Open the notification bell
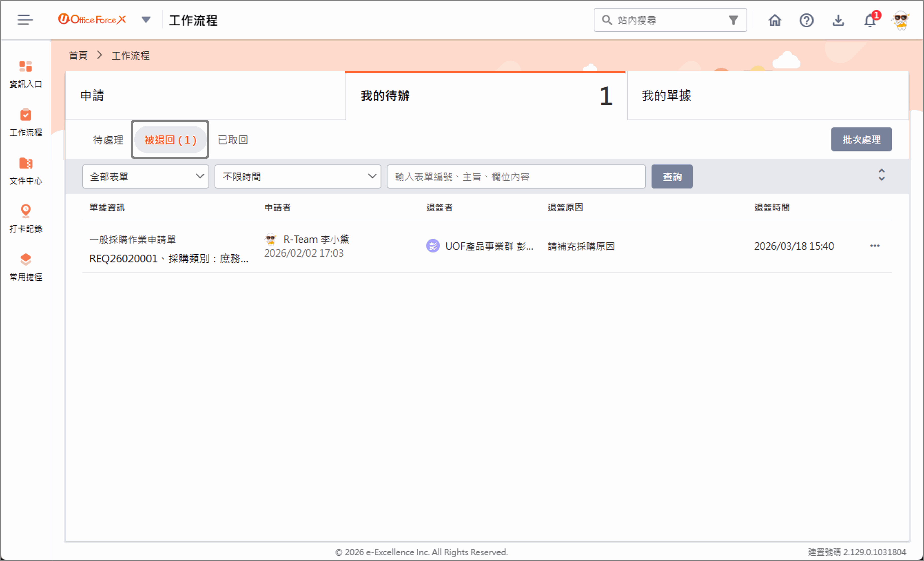924x561 pixels. click(870, 20)
